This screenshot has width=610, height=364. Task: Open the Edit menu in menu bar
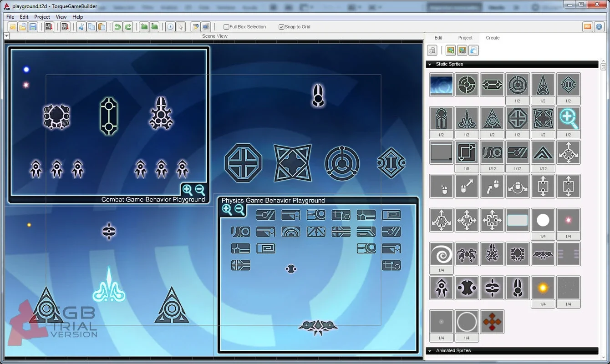(24, 17)
